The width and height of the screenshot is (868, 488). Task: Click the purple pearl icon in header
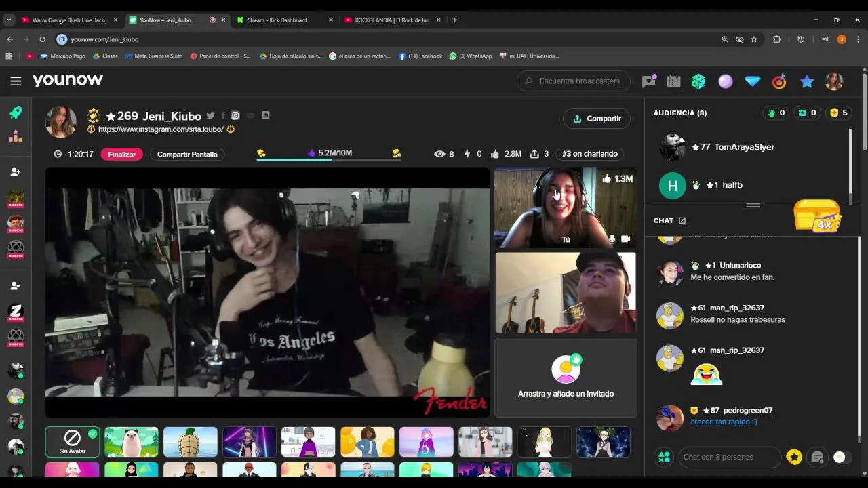click(726, 81)
